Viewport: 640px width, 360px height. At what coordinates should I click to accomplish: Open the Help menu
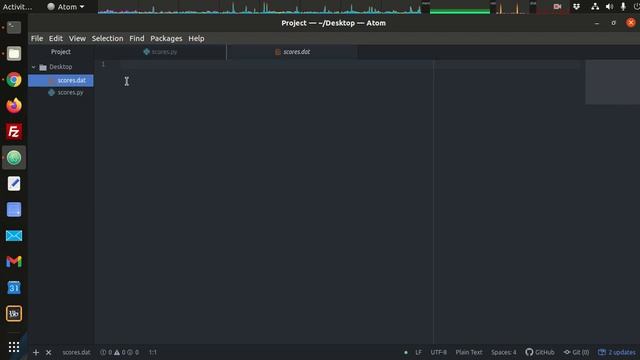[x=196, y=38]
